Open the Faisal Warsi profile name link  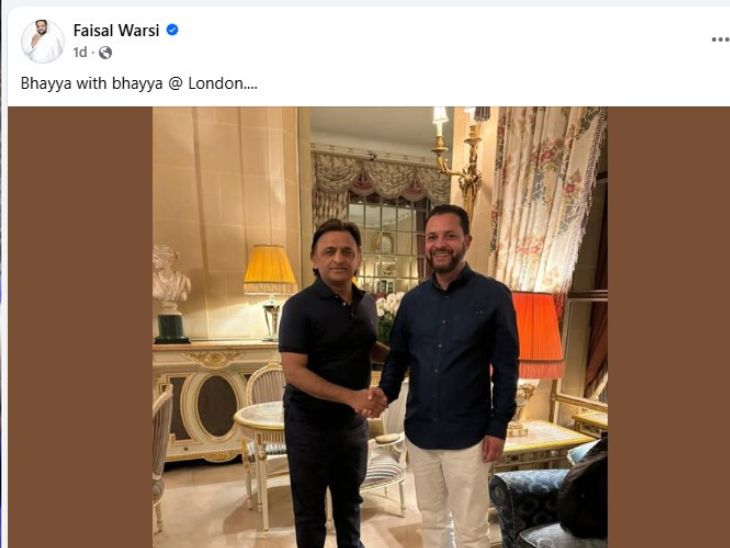click(116, 30)
